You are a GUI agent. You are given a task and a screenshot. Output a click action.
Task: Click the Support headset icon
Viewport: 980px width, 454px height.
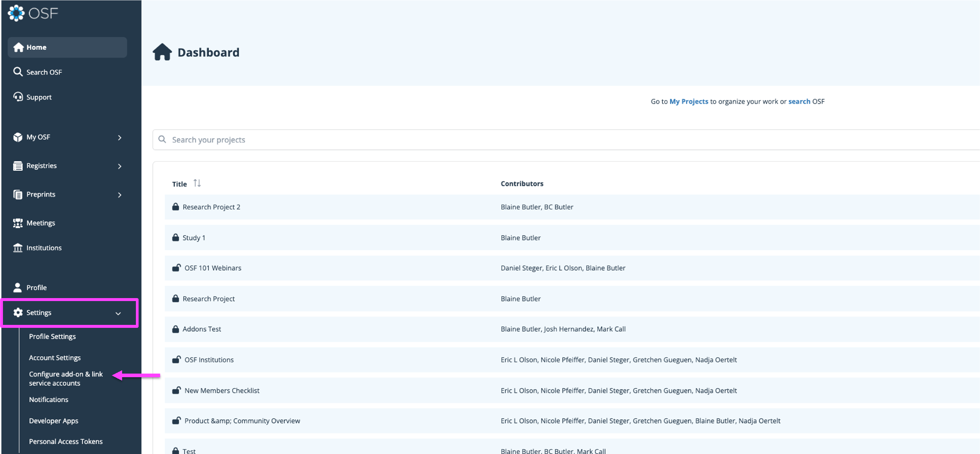(x=18, y=97)
